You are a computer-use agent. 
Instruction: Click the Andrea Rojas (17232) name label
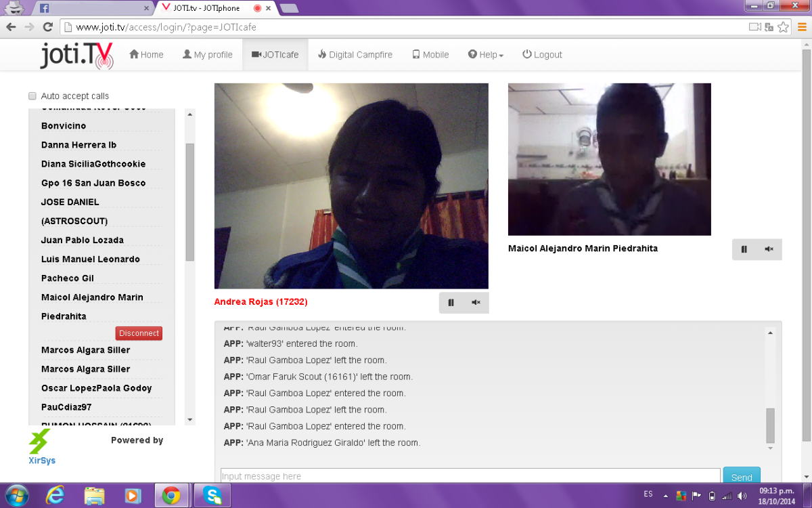pyautogui.click(x=261, y=302)
